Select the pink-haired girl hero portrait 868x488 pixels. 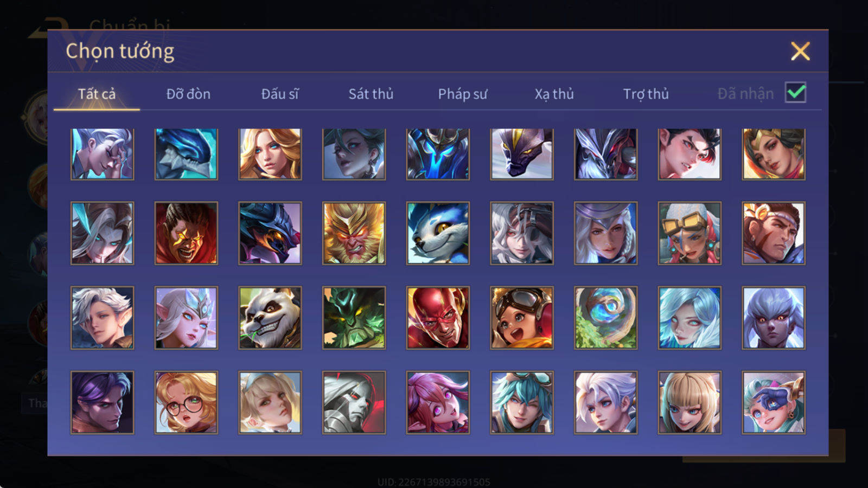pos(438,402)
